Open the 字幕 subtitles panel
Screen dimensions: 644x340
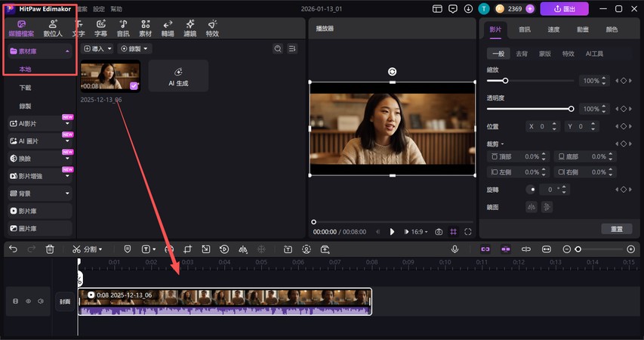[x=100, y=29]
